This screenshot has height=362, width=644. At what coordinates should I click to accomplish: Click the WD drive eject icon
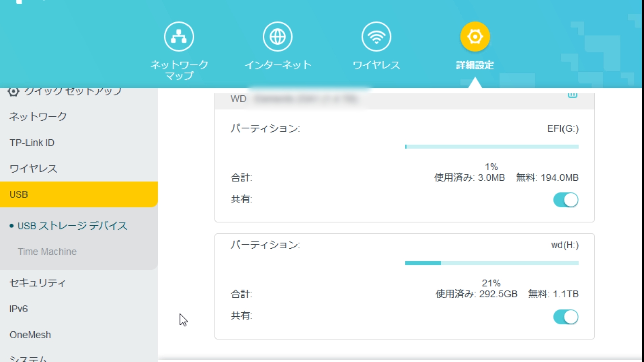[x=572, y=95]
